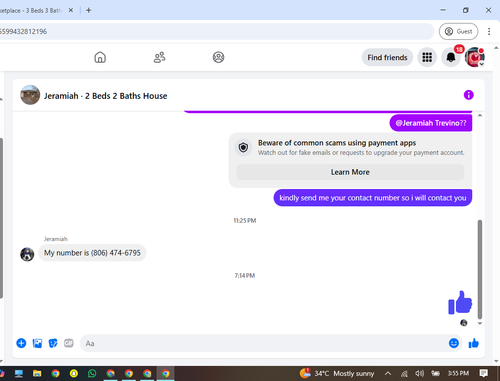The height and width of the screenshot is (381, 500).
Task: Open the Jeramiah - 2 Beds 2 Baths House title
Action: [105, 96]
